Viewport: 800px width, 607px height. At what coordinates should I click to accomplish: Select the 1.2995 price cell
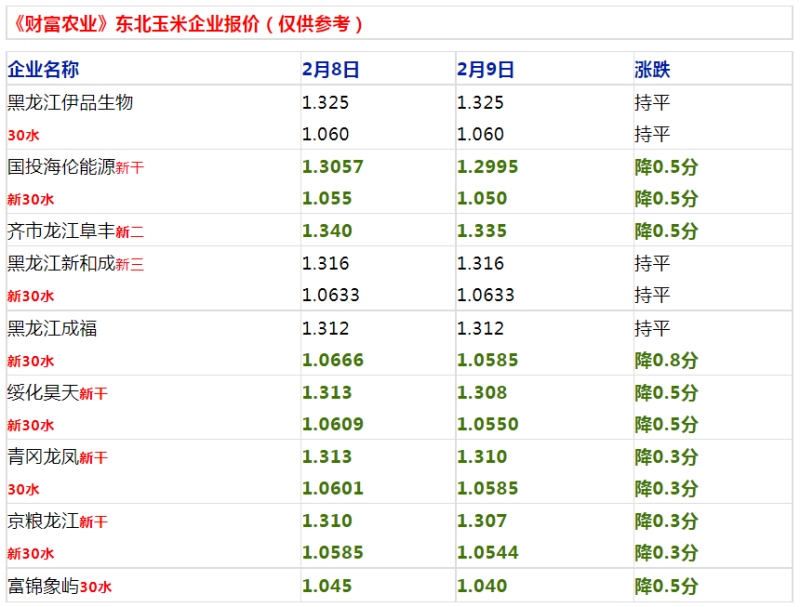[487, 166]
